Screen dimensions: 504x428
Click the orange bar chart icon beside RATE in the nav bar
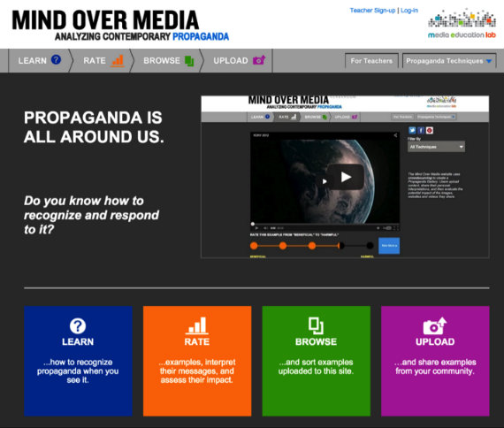118,60
